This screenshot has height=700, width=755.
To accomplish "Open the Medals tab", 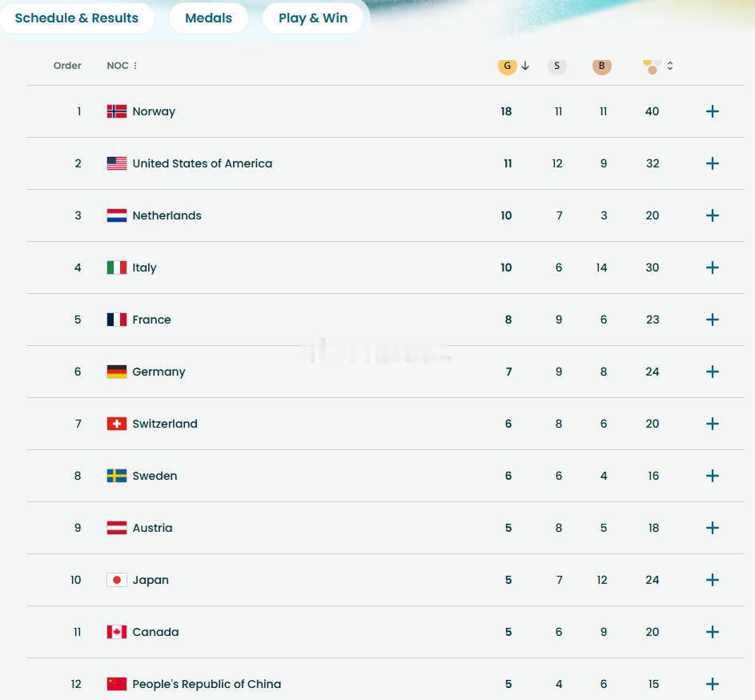I will (x=208, y=18).
